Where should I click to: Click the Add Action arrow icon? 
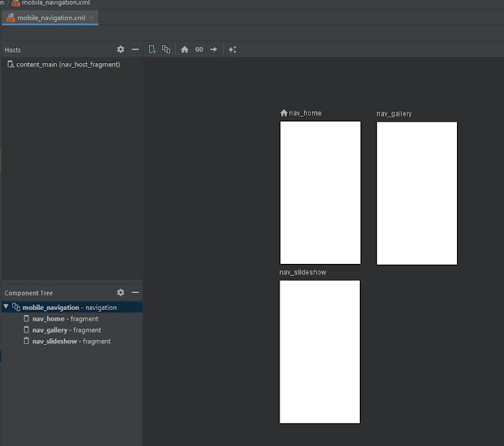pyautogui.click(x=214, y=49)
